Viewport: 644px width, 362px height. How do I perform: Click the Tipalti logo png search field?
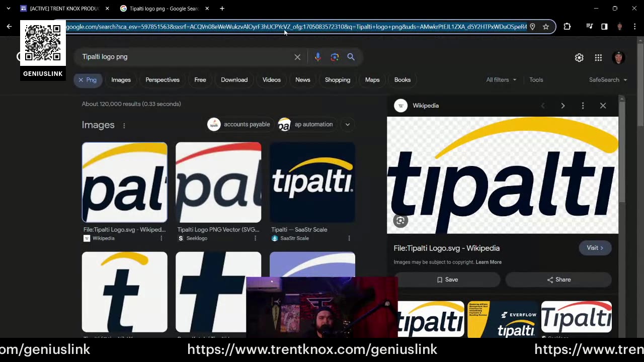186,57
